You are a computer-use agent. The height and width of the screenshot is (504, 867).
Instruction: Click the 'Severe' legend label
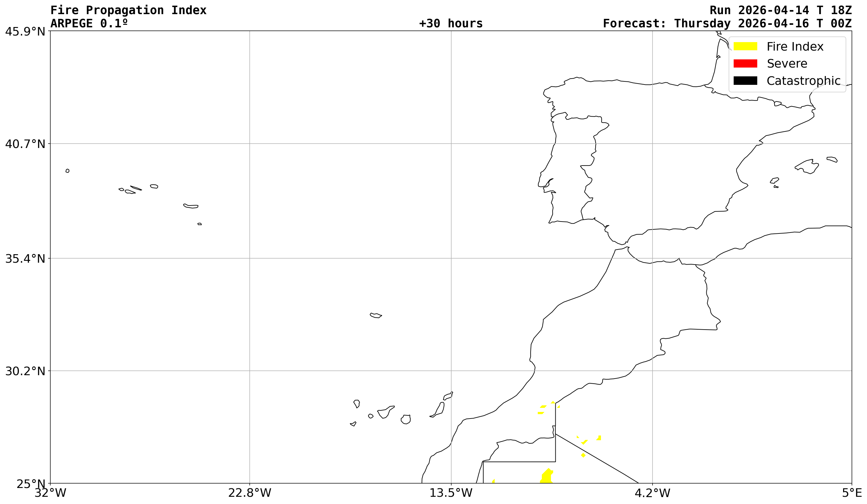point(787,63)
